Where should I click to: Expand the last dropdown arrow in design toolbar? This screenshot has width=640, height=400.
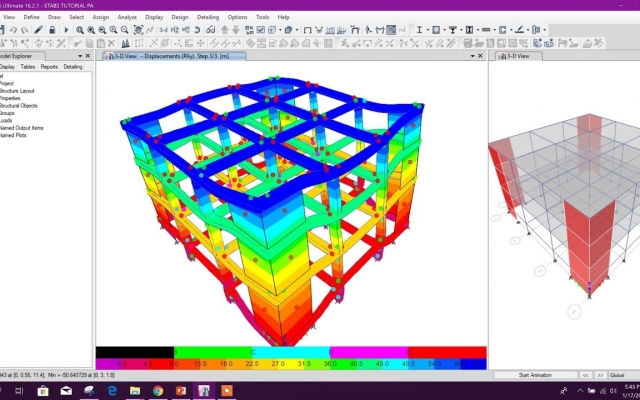(544, 30)
